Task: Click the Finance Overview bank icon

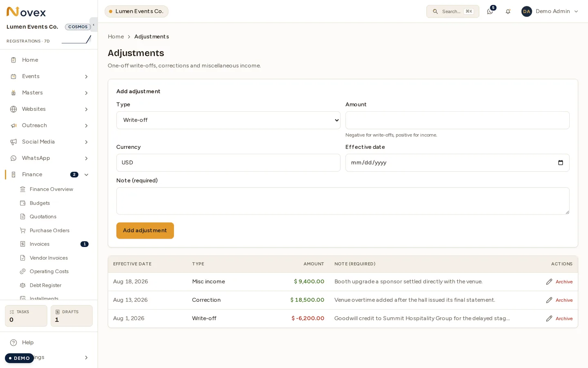Action: 23,189
